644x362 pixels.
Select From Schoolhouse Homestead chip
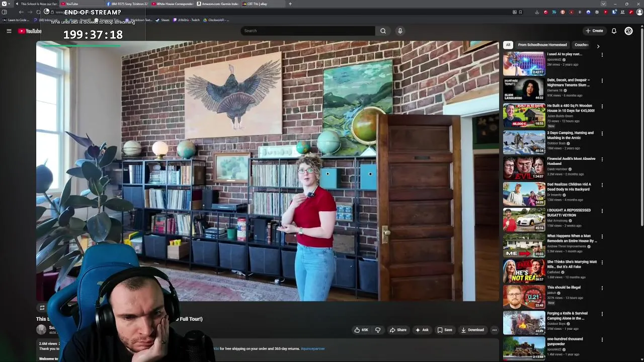click(x=542, y=45)
